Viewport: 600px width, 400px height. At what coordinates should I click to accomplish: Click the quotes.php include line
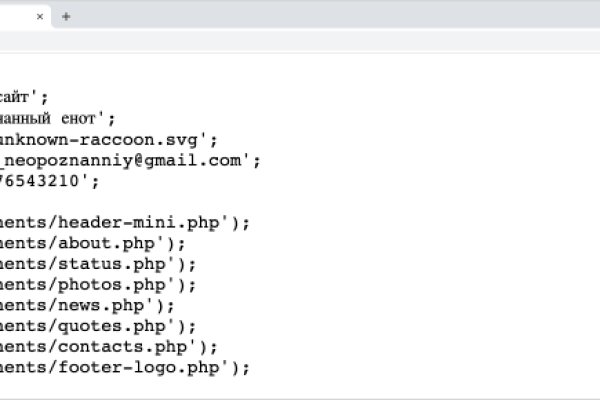tap(98, 327)
